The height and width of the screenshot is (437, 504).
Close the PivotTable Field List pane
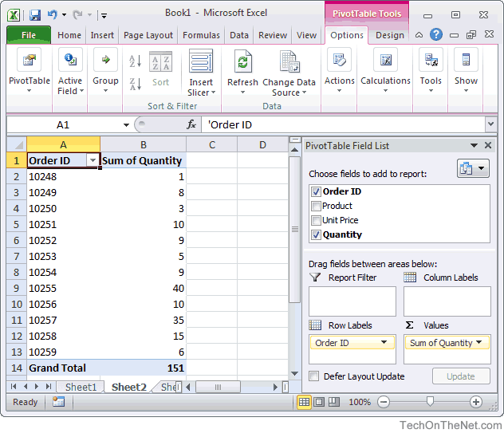488,146
